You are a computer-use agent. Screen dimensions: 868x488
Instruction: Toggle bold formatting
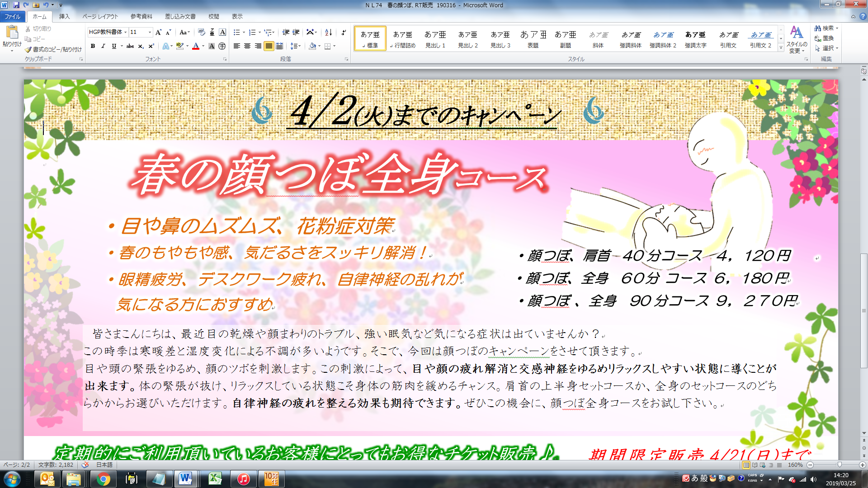point(93,46)
